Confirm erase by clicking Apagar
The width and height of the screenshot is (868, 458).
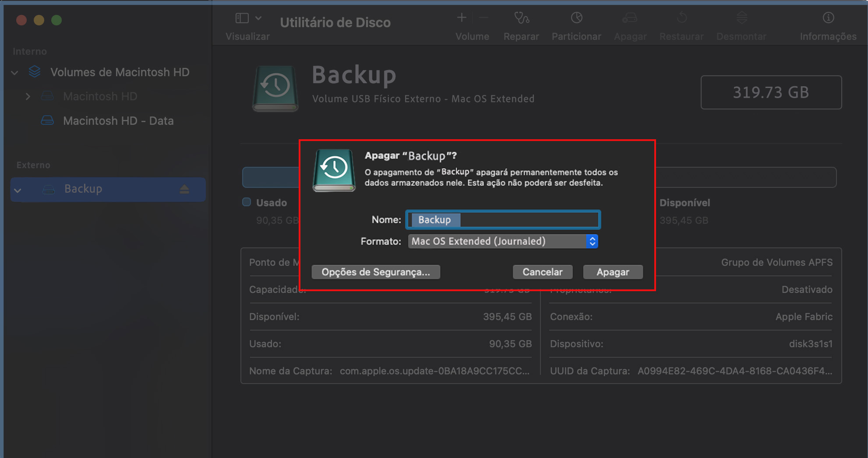pos(613,271)
